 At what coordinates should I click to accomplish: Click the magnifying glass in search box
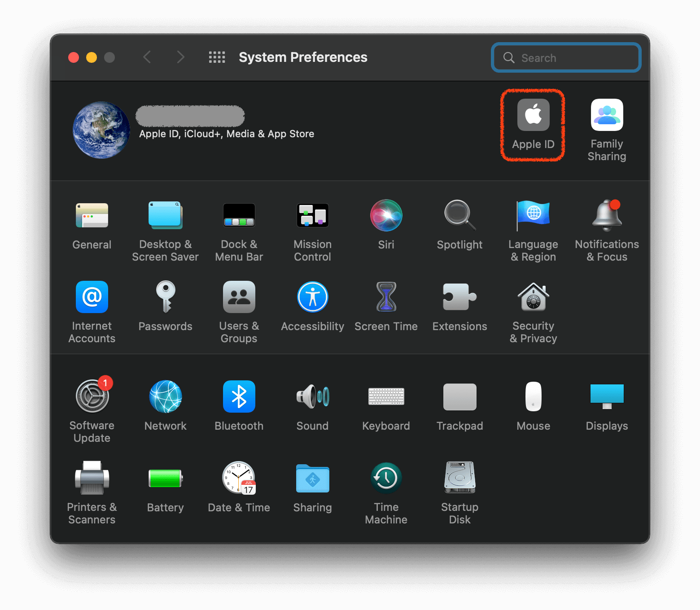click(509, 57)
